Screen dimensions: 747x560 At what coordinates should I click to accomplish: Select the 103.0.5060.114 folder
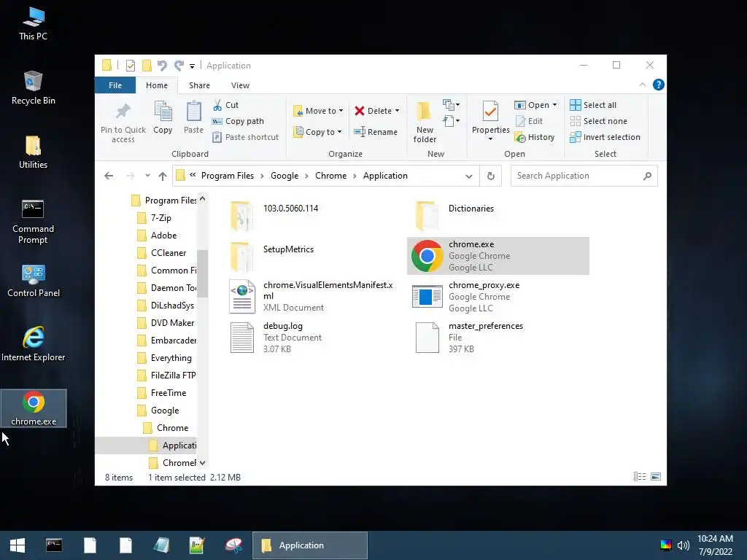point(312,216)
